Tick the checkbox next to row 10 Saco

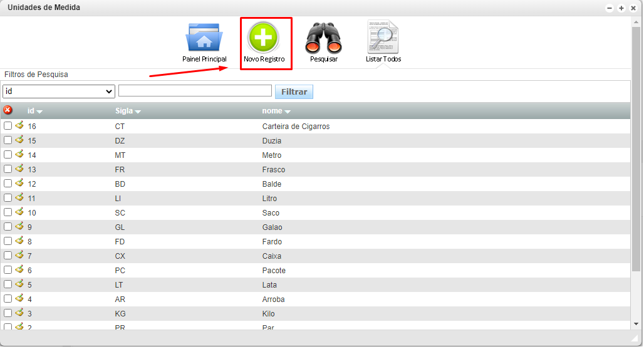point(8,212)
